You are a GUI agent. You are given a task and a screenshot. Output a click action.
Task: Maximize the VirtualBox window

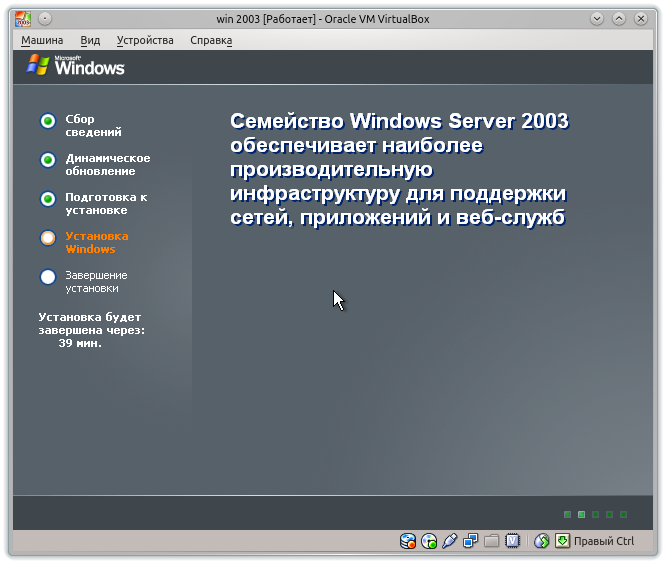619,19
